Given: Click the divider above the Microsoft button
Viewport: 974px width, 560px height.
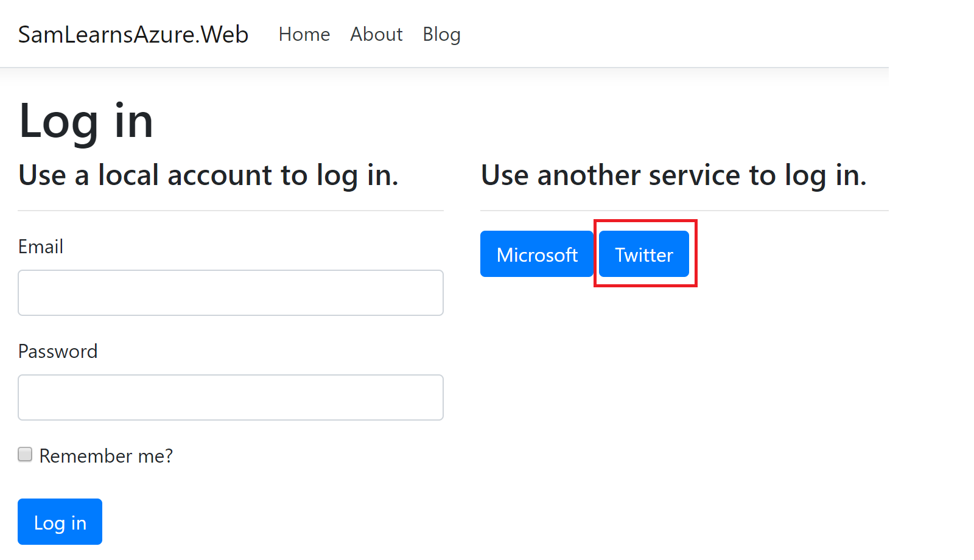Looking at the screenshot, I should 684,211.
